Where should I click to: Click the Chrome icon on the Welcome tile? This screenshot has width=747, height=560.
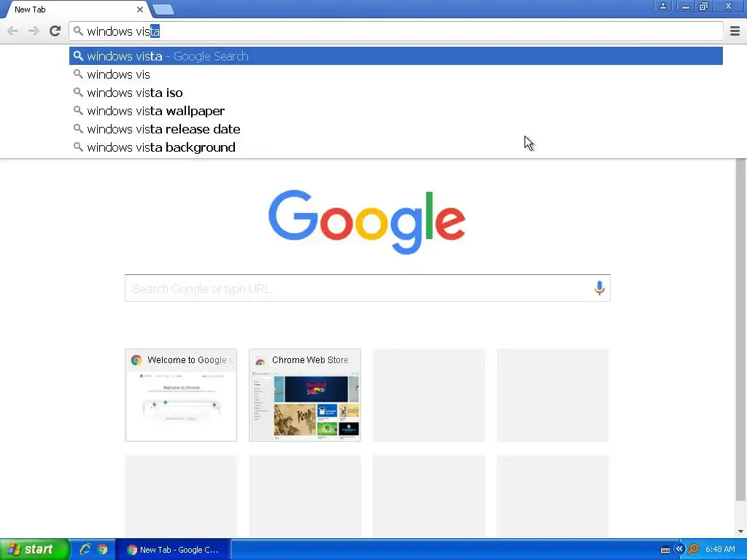tap(136, 360)
